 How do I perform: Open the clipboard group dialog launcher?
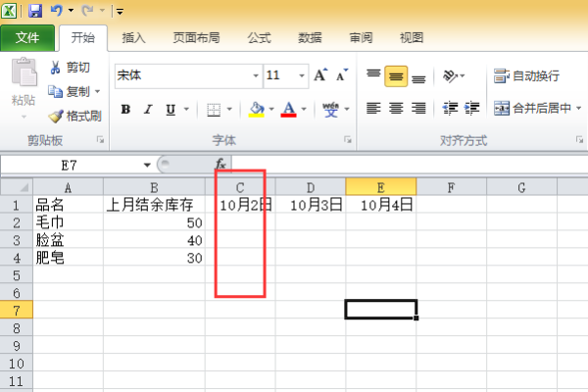tap(100, 140)
